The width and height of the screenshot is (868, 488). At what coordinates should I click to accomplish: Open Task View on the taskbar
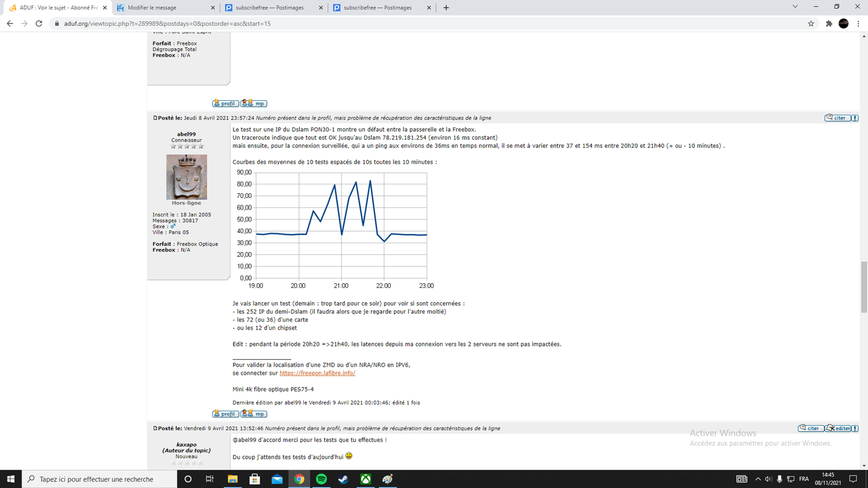click(210, 479)
